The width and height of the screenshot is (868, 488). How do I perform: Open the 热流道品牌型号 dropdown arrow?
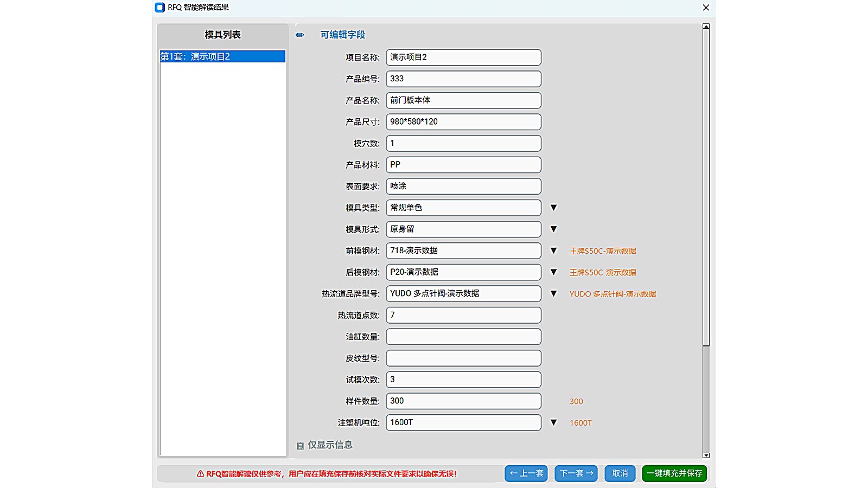553,293
